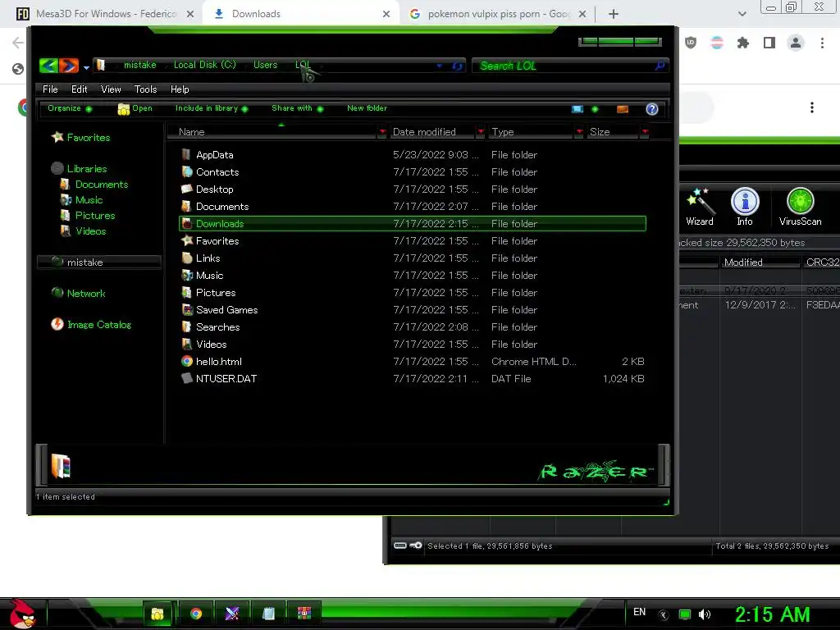Select hello.html Chrome file icon
Viewport: 840px width, 630px height.
point(186,361)
